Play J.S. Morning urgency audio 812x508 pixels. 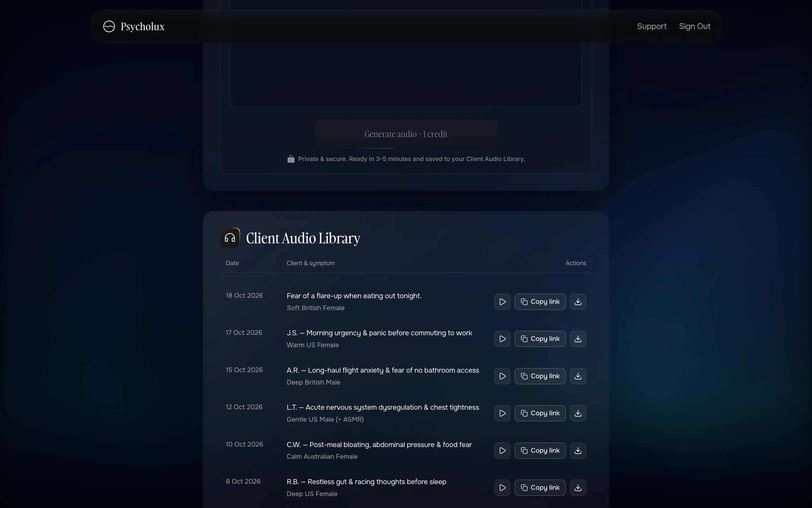(502, 339)
